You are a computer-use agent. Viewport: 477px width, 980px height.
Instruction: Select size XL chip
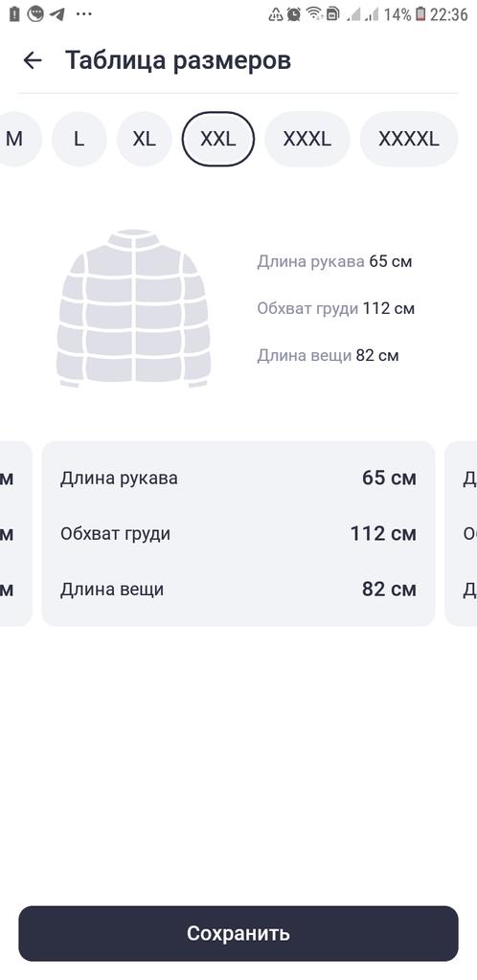click(144, 139)
